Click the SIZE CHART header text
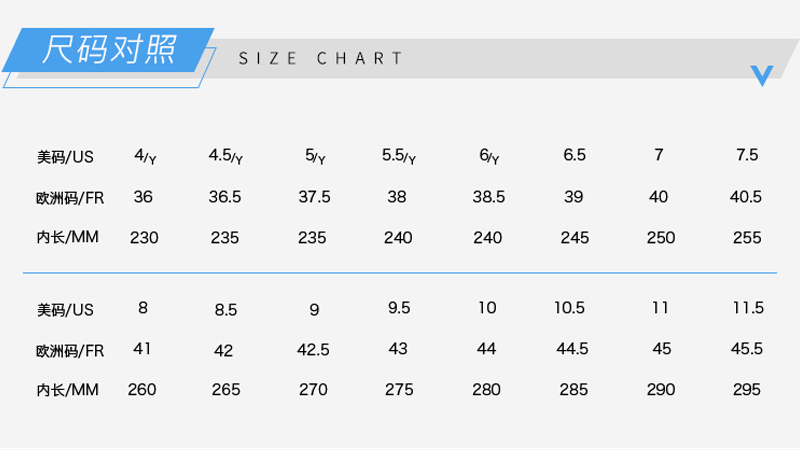 321,58
